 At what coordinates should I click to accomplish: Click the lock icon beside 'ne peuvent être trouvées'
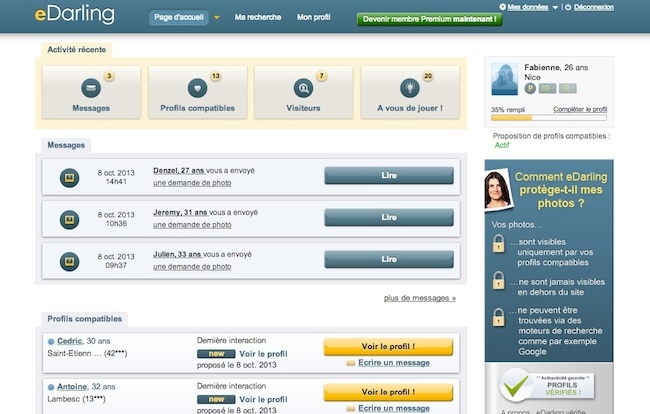(498, 317)
